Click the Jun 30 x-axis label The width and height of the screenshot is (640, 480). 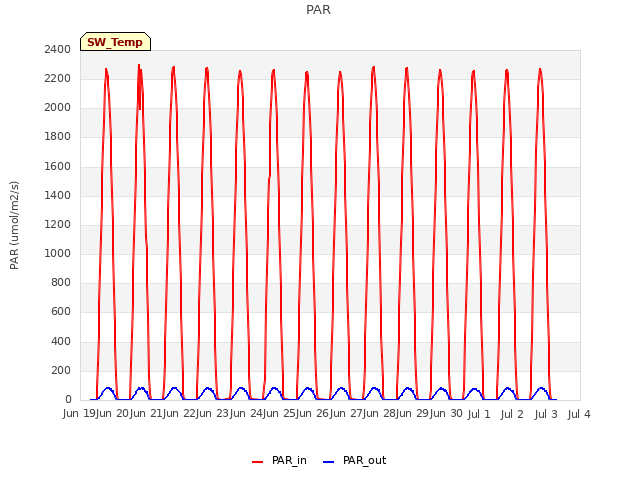pos(447,414)
